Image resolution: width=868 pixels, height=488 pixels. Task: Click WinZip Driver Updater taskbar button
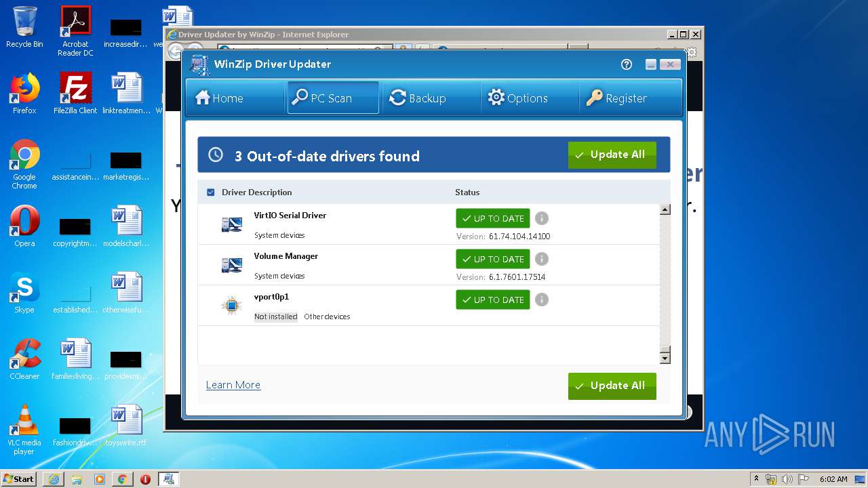pos(169,479)
